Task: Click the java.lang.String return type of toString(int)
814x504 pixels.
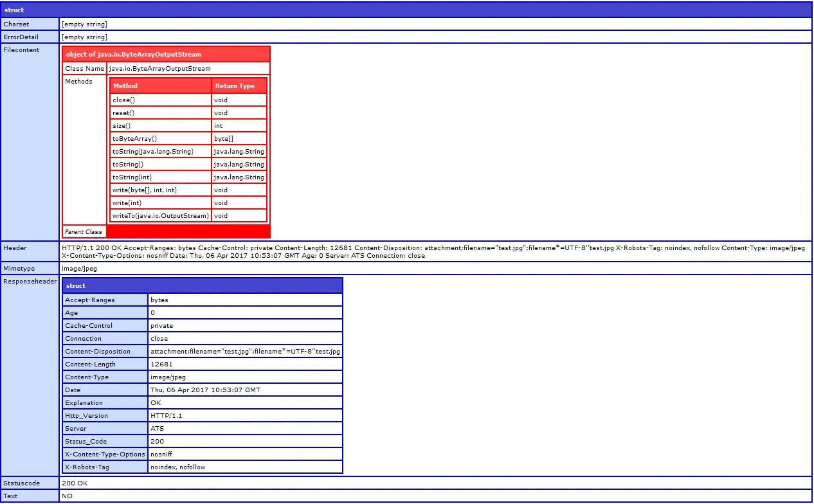Action: tap(239, 177)
